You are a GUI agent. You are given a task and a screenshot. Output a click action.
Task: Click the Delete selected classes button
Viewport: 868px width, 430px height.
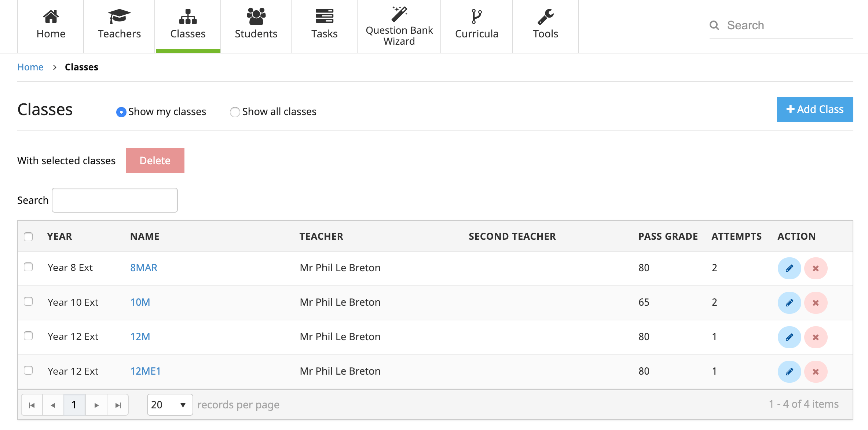[x=155, y=161]
